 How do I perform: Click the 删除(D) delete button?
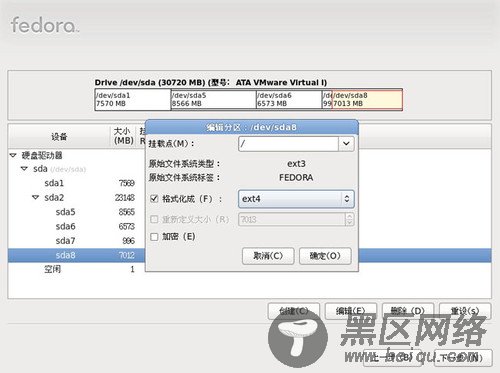click(408, 311)
